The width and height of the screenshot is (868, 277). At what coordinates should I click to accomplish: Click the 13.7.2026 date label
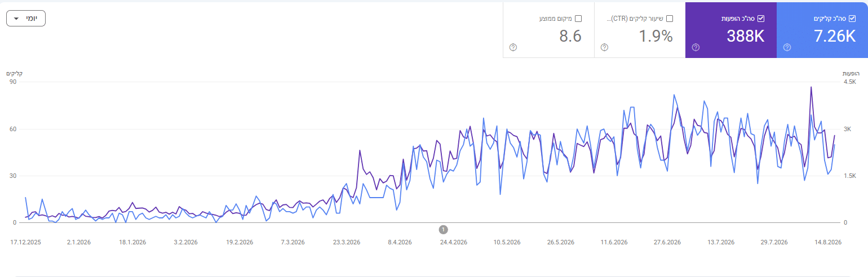tap(721, 242)
